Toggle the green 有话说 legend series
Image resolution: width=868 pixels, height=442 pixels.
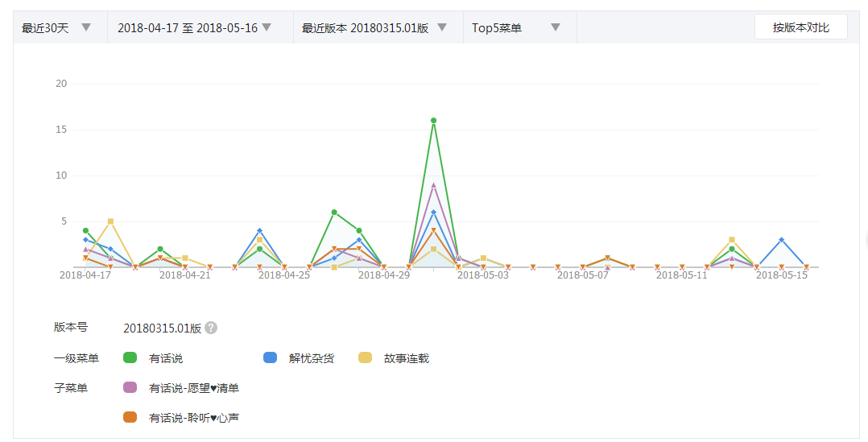pos(130,357)
